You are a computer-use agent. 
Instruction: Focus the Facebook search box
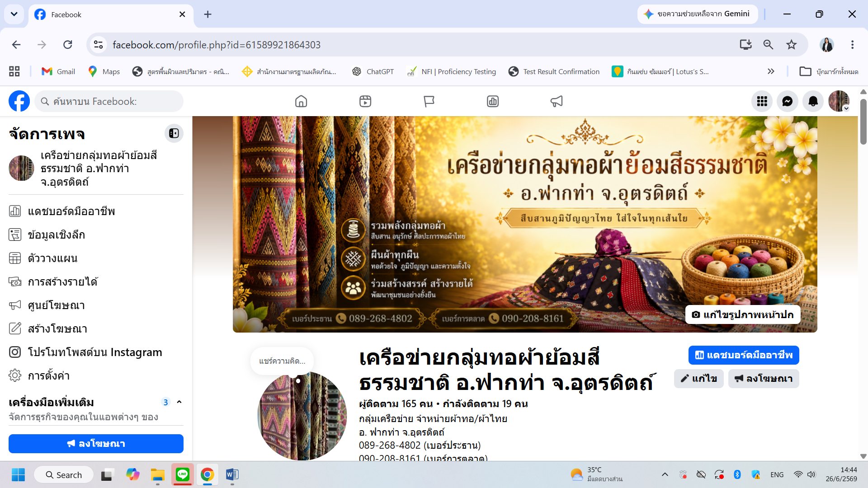click(x=109, y=101)
